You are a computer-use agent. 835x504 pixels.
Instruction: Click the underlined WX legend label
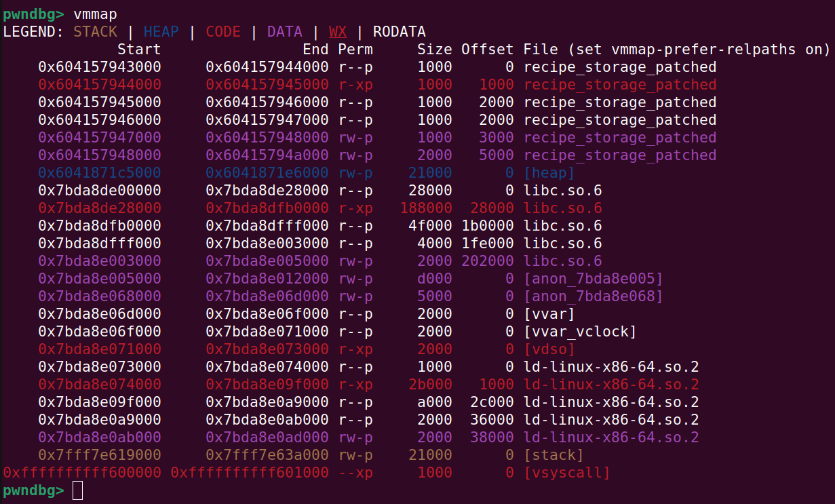coord(337,31)
